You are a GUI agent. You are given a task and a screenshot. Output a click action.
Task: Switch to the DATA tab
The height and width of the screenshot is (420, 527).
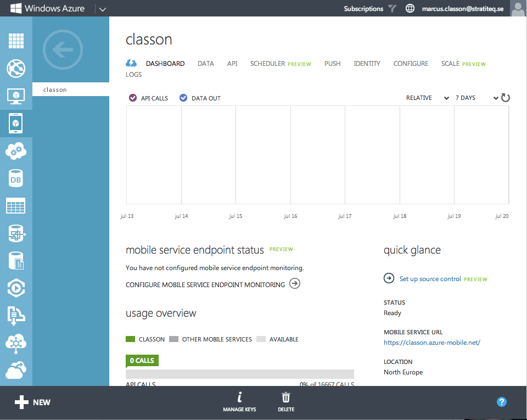[x=206, y=64]
